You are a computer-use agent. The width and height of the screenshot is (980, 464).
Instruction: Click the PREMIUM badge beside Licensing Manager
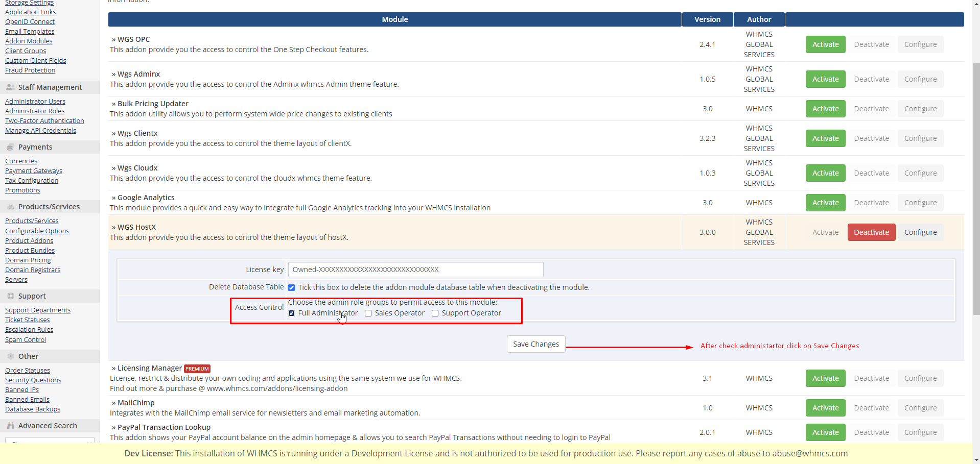[x=197, y=369]
